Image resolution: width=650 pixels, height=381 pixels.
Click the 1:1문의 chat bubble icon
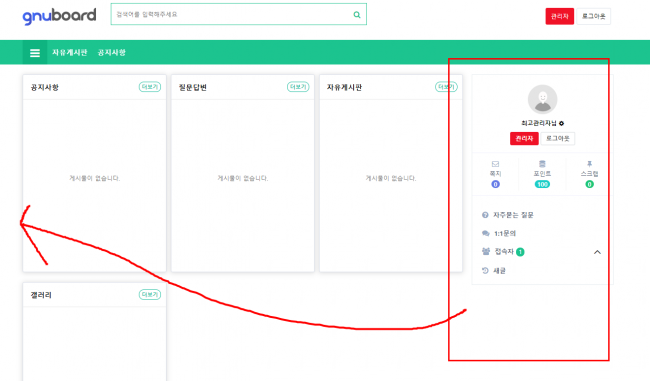click(485, 233)
